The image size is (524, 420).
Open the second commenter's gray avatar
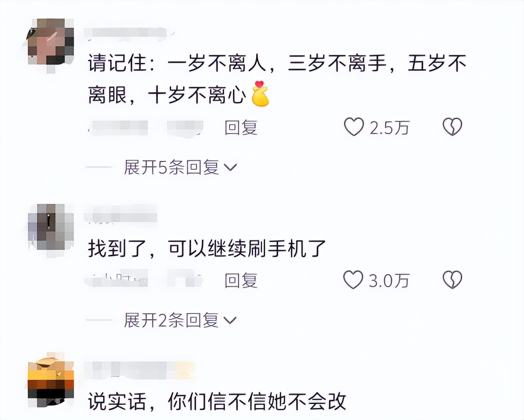(50, 229)
